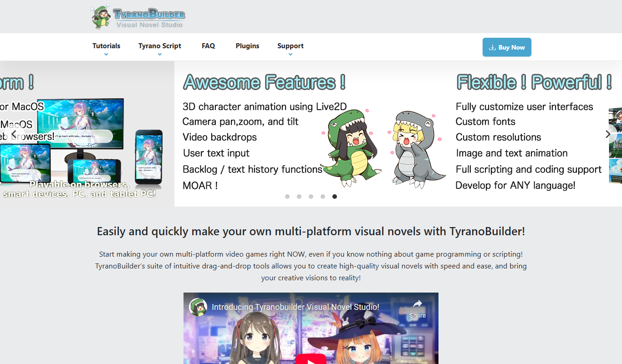
Task: Select the fourth carousel dot
Action: pyautogui.click(x=323, y=197)
